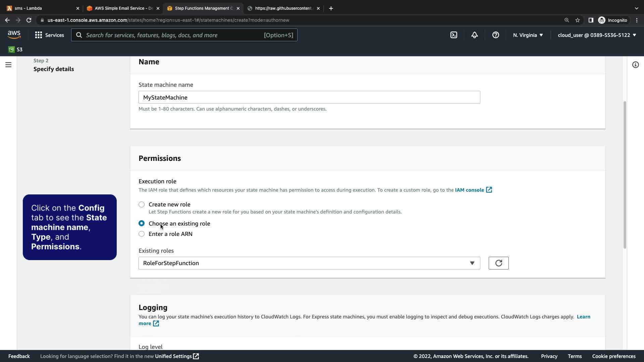Image resolution: width=644 pixels, height=362 pixels.
Task: Open the notifications bell
Action: 474,35
